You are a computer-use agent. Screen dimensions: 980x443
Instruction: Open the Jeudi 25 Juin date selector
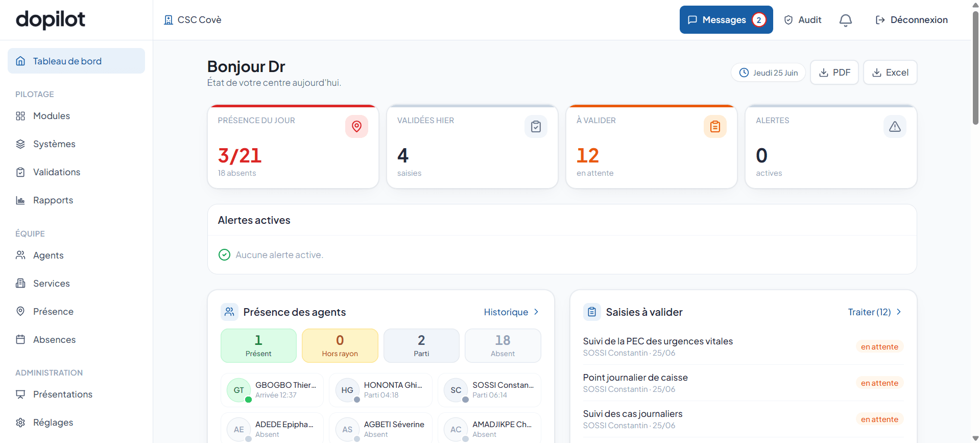[x=768, y=73]
